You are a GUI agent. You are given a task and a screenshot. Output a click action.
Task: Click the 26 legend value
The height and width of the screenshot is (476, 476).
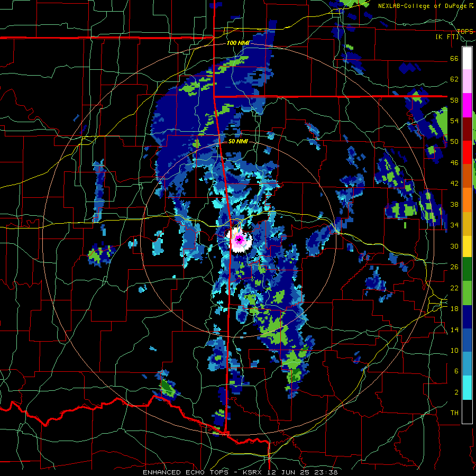[454, 267]
